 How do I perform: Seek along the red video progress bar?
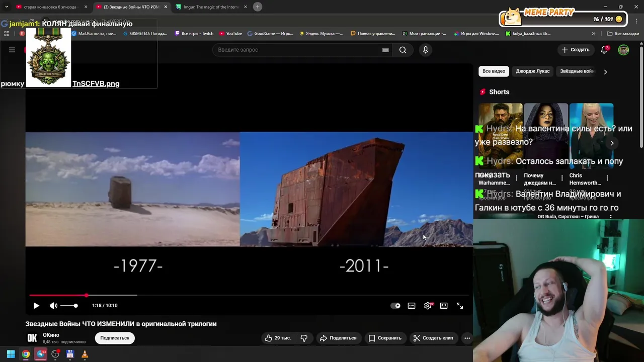click(249, 295)
